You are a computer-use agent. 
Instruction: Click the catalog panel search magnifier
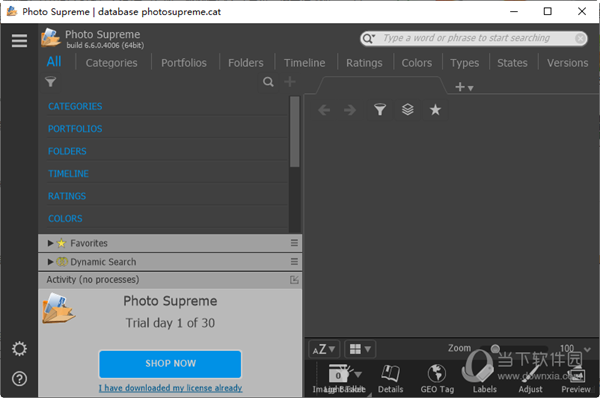tap(268, 82)
